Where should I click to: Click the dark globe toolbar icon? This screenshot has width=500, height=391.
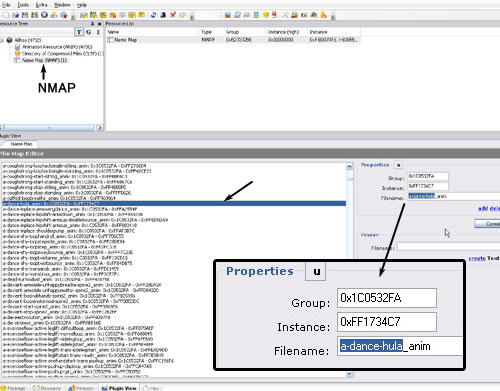[x=44, y=15]
